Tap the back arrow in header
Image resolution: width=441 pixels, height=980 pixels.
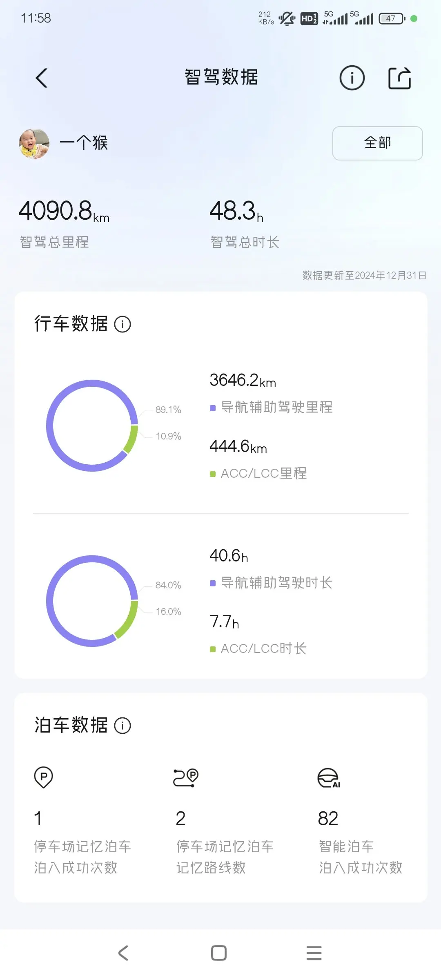[x=42, y=78]
